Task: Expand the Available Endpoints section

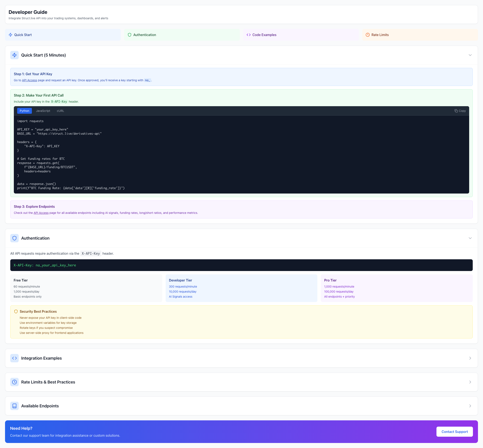Action: click(470, 406)
